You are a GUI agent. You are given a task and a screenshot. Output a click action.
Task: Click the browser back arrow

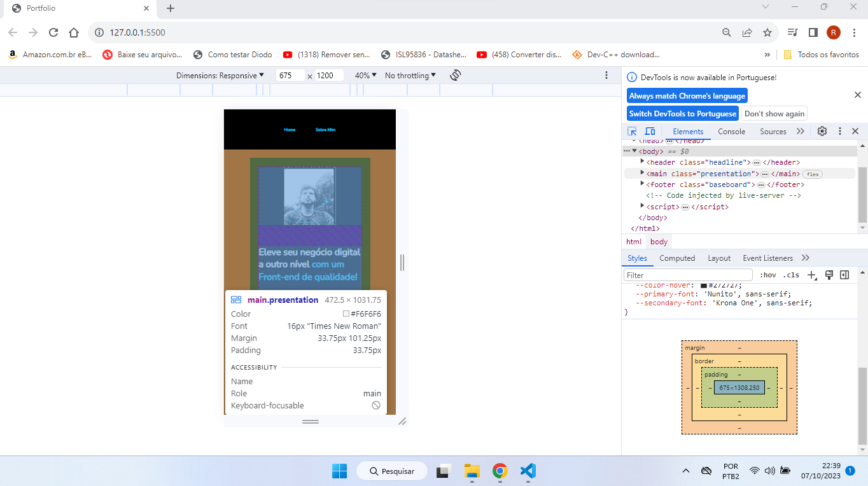(x=13, y=32)
